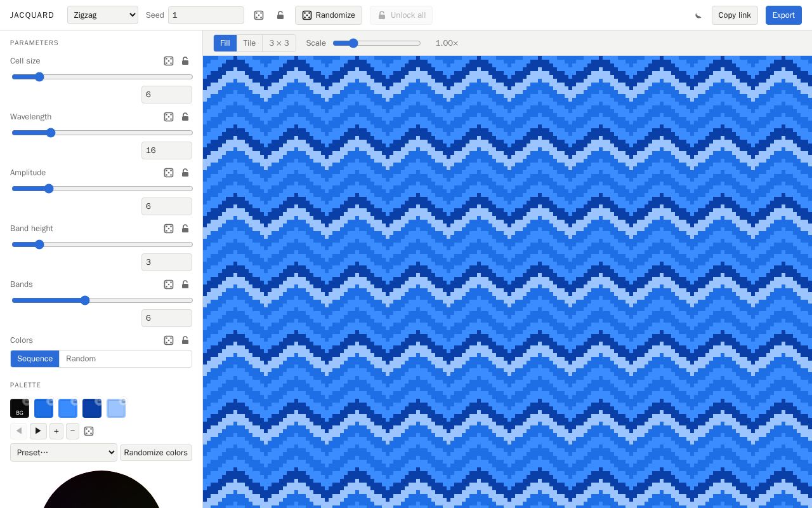Toggle the seed lock icon

click(280, 15)
